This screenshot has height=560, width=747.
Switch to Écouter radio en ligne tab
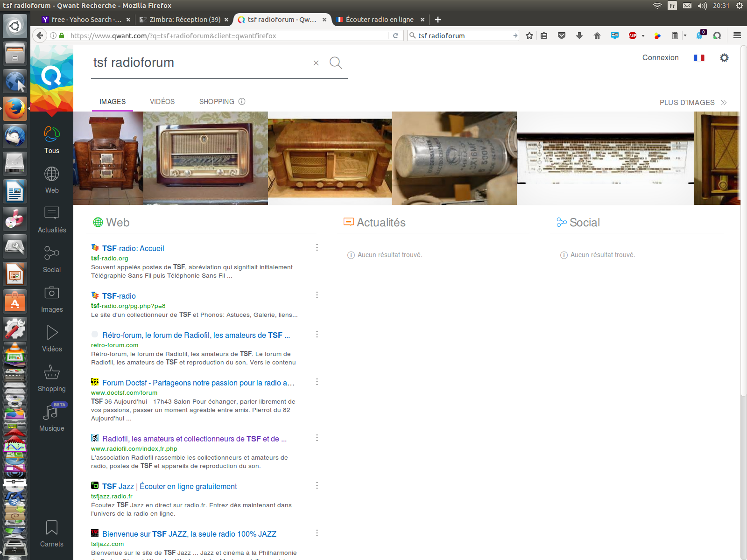tap(381, 20)
